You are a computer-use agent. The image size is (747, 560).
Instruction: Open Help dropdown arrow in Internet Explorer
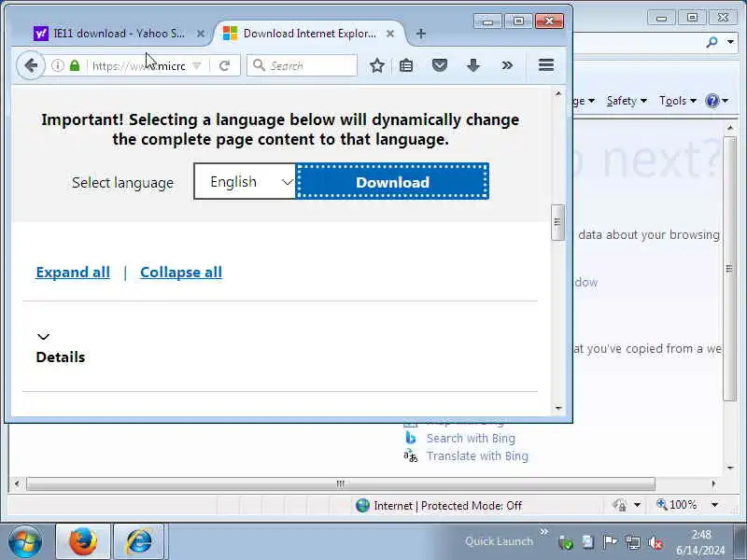click(726, 101)
